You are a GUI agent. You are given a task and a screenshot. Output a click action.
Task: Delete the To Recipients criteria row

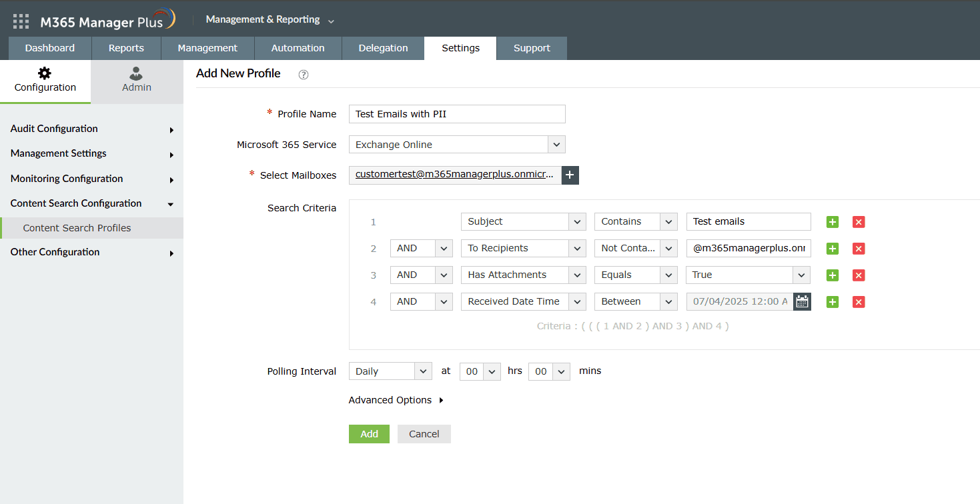(859, 249)
